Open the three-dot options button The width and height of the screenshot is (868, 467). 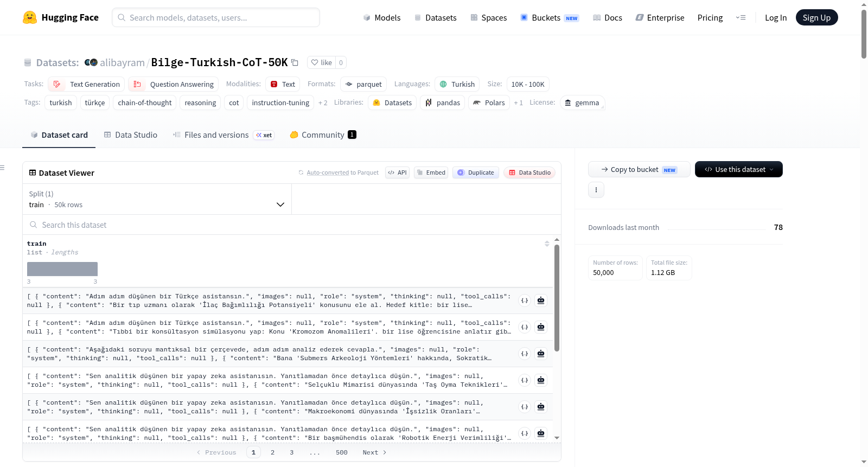point(596,190)
